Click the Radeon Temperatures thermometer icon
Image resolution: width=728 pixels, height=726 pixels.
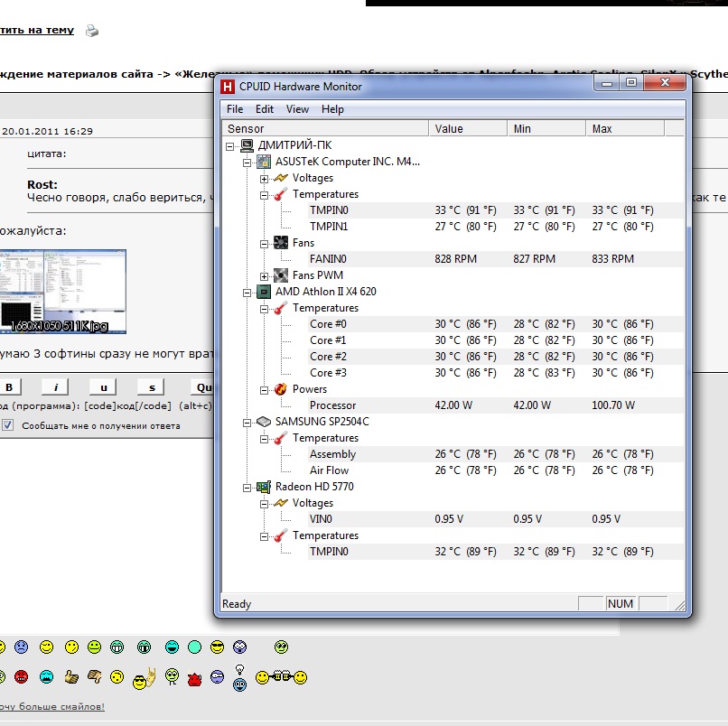280,535
